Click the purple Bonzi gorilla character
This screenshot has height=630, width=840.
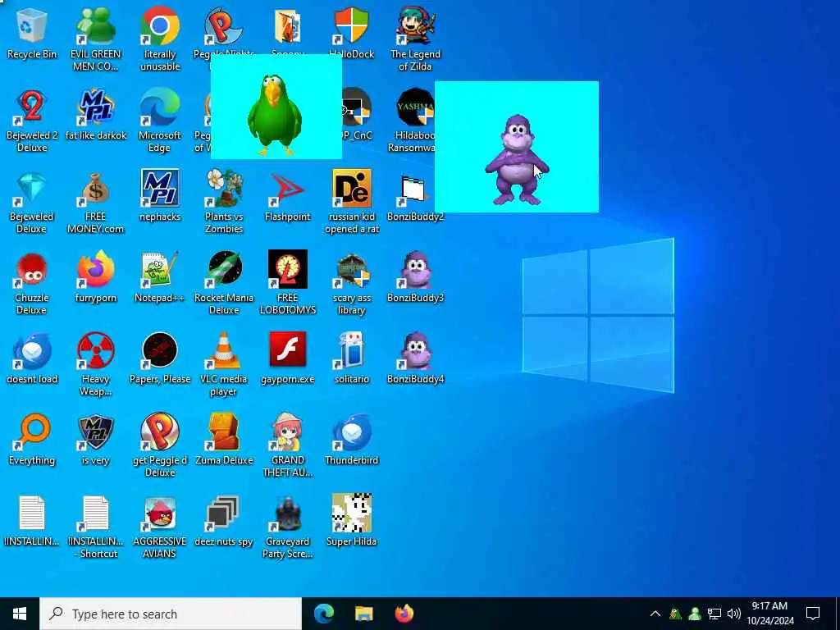pos(516,160)
